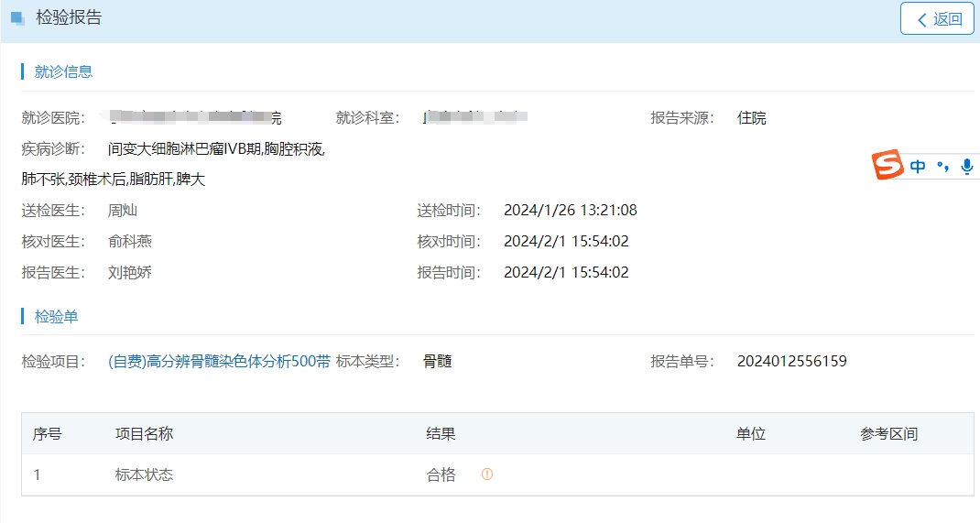Click the blue square icon beside 检验报告

pyautogui.click(x=18, y=18)
